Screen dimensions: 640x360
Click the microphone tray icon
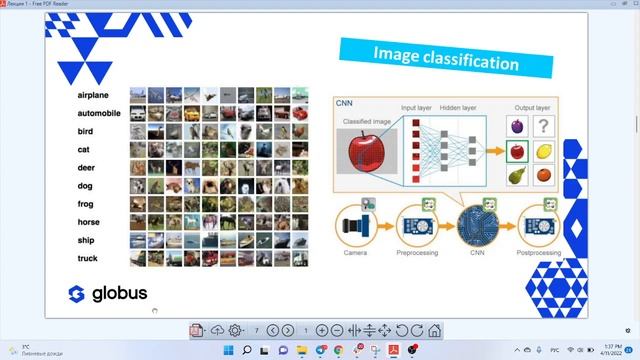(x=539, y=350)
